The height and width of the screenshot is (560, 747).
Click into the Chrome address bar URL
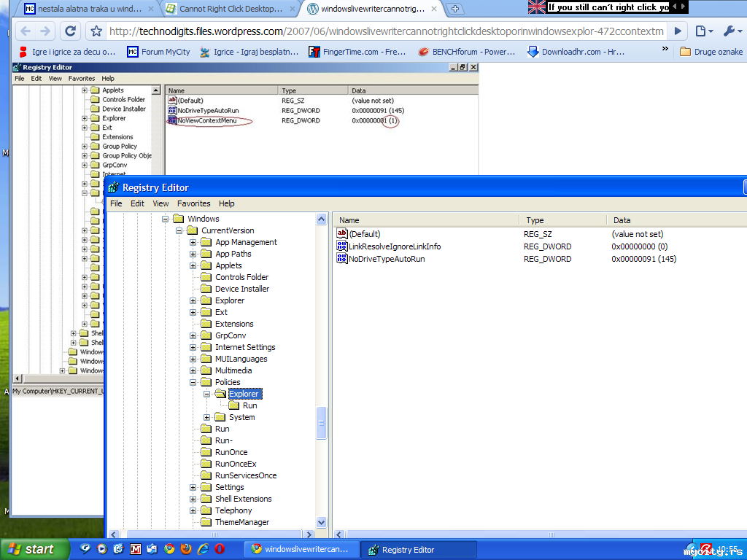point(387,31)
